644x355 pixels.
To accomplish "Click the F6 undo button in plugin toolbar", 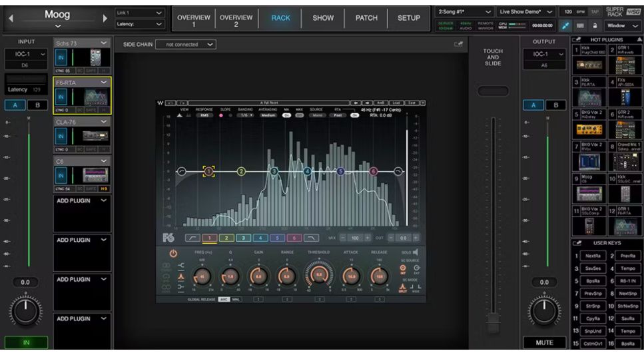I will pos(171,103).
